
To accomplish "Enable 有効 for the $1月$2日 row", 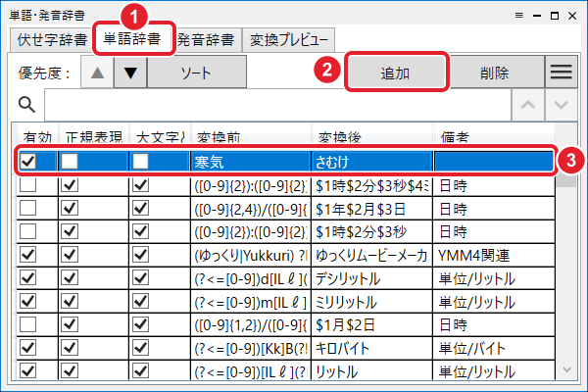I will (28, 324).
